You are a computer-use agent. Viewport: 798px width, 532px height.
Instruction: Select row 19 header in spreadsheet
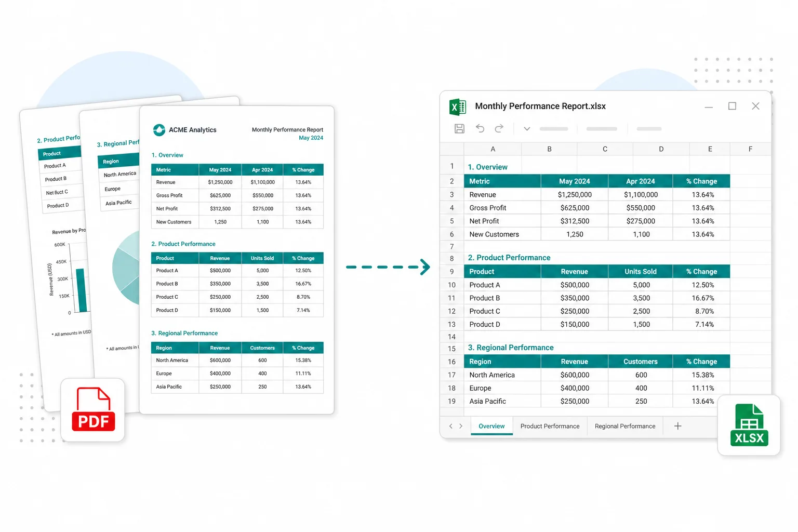pos(452,401)
